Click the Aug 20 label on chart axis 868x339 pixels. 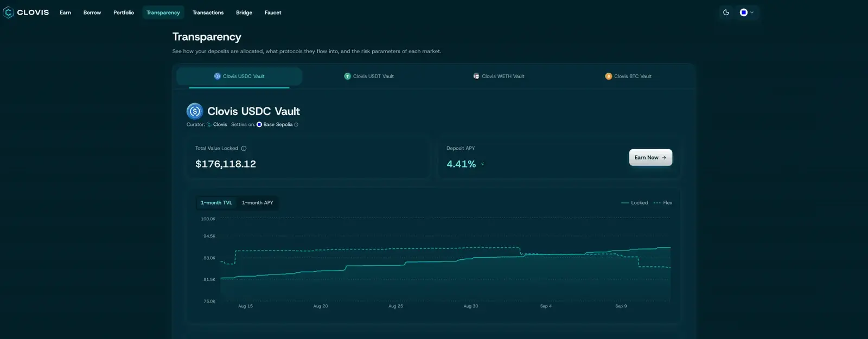321,306
